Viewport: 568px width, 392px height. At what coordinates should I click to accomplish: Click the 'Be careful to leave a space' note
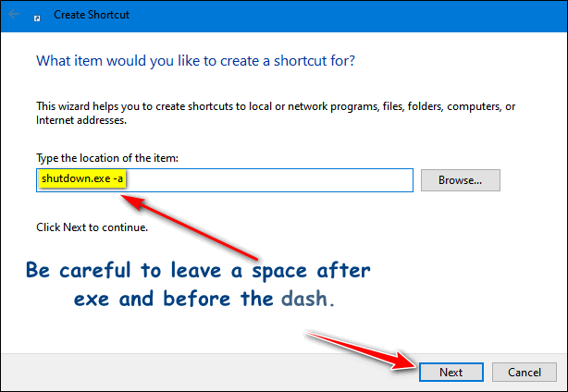[198, 271]
